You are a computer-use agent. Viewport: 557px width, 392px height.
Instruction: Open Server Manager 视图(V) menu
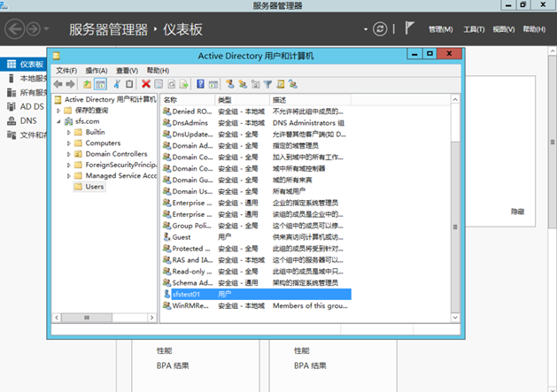(504, 29)
